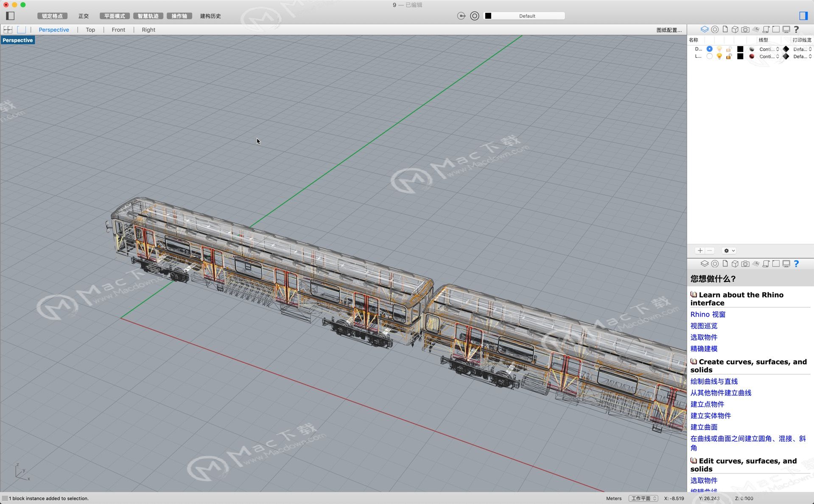Image resolution: width=814 pixels, height=504 pixels.
Task: Click the black color swatch of layer D
Action: coord(740,49)
